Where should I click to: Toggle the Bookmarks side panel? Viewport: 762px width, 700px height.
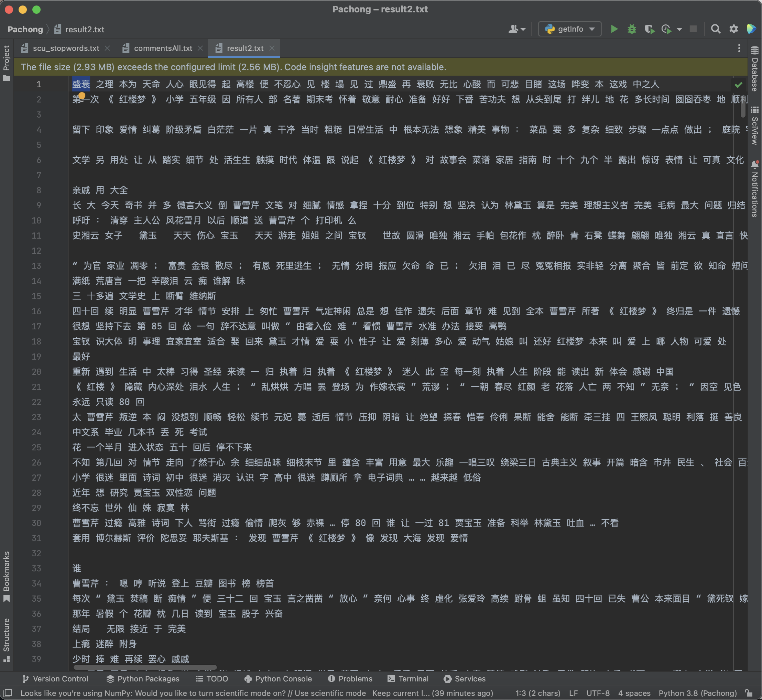click(x=6, y=576)
